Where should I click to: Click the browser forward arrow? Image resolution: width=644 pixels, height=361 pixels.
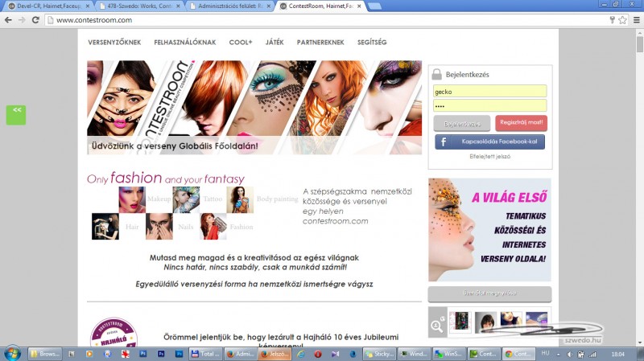coord(22,19)
